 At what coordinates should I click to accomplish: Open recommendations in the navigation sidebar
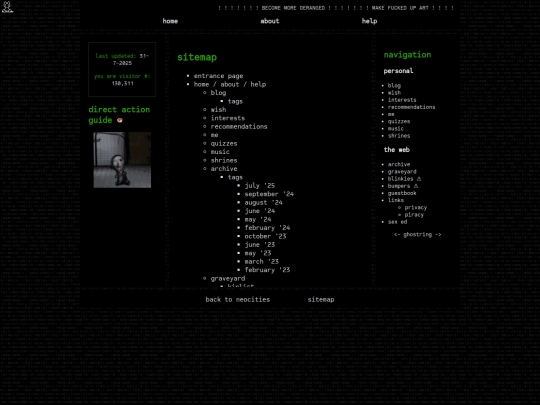click(x=411, y=107)
